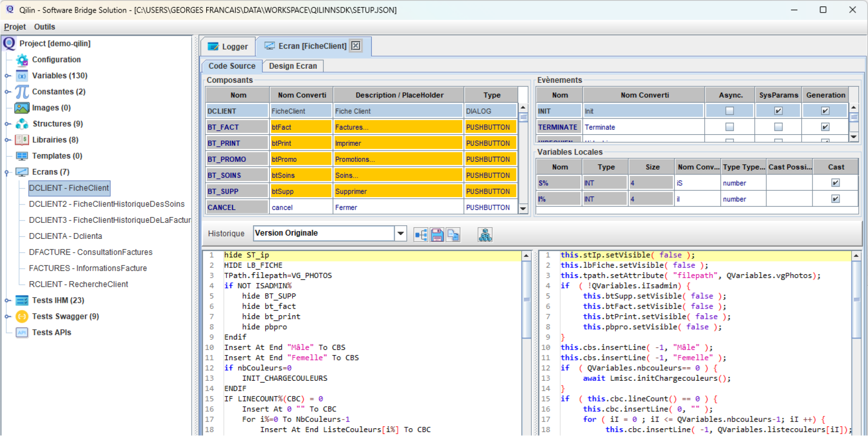Click the save (floppy disk) icon in Historique bar
This screenshot has width=868, height=436.
pyautogui.click(x=437, y=235)
